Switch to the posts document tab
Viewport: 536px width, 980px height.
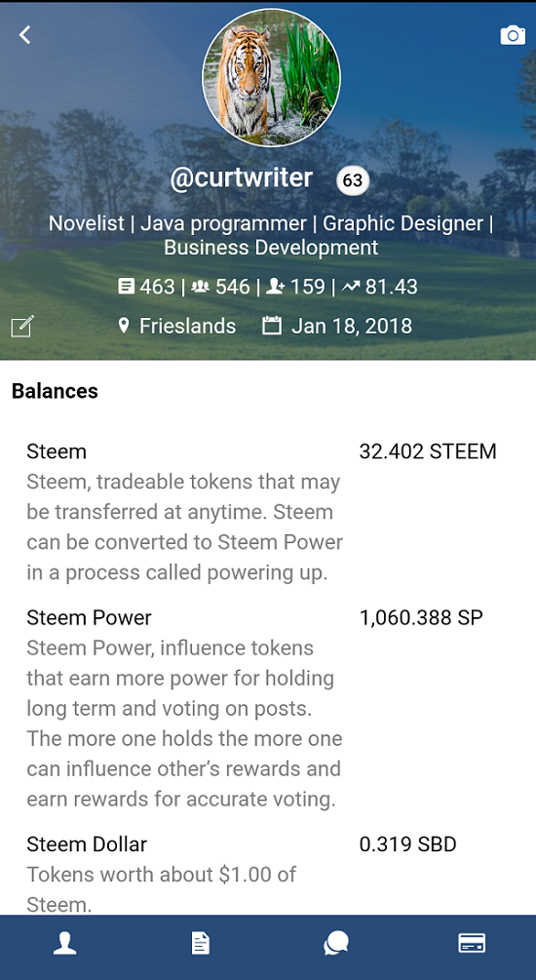[201, 943]
